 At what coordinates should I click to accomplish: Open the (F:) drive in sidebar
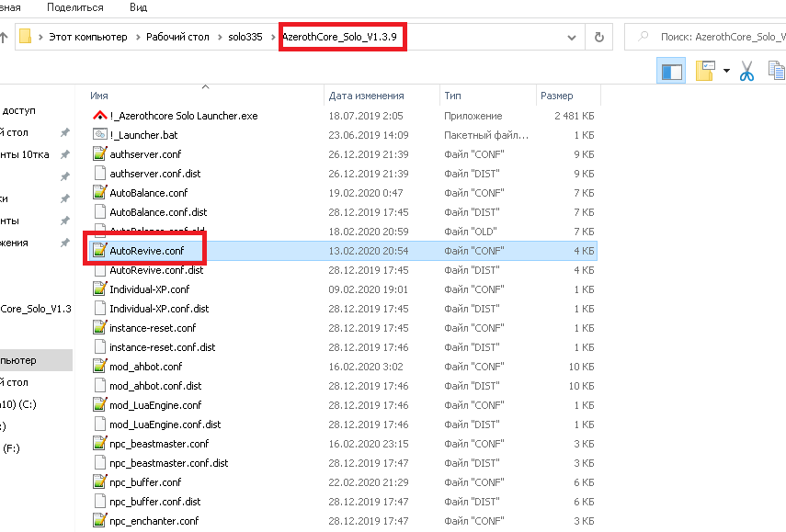pos(11,448)
